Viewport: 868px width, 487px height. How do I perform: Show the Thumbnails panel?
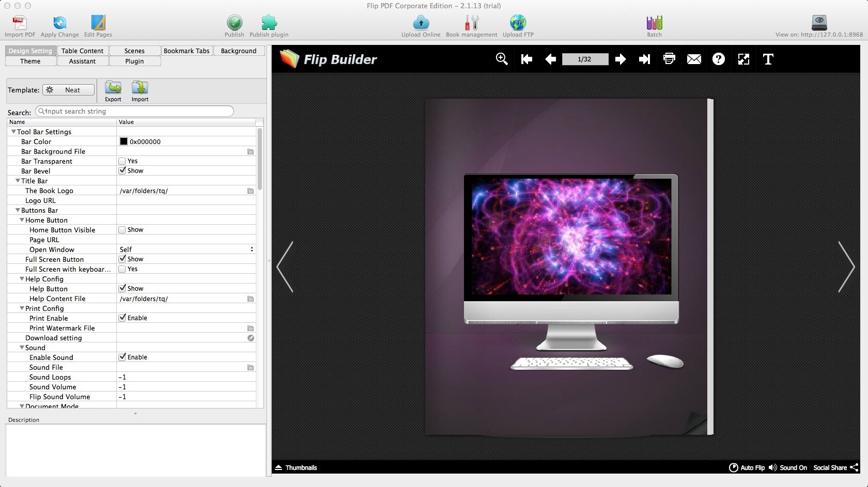coord(296,467)
